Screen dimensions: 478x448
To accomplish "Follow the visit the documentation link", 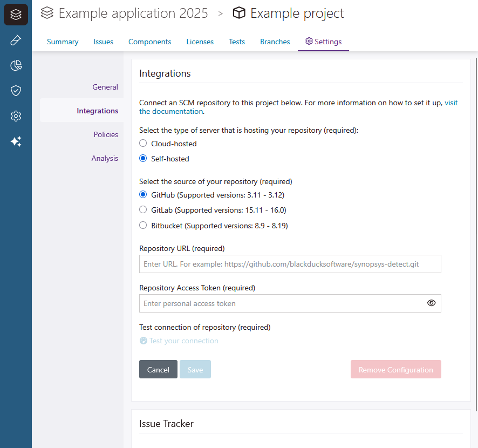I will click(171, 112).
